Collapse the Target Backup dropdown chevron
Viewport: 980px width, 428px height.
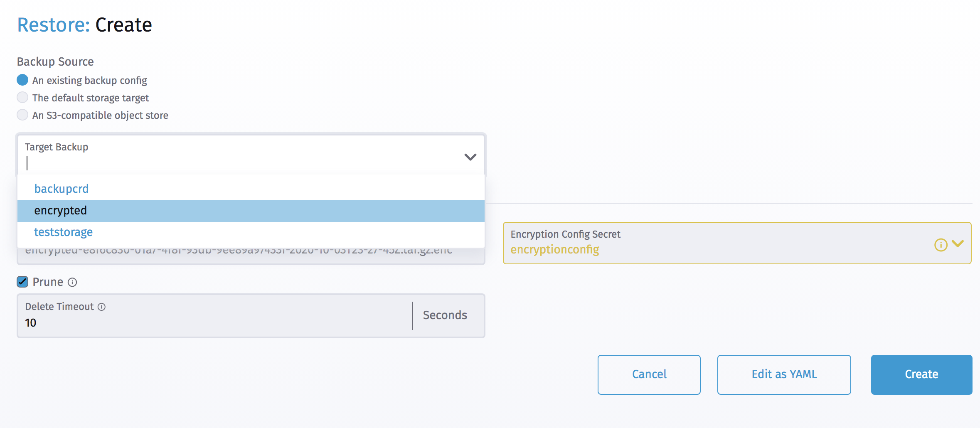470,157
